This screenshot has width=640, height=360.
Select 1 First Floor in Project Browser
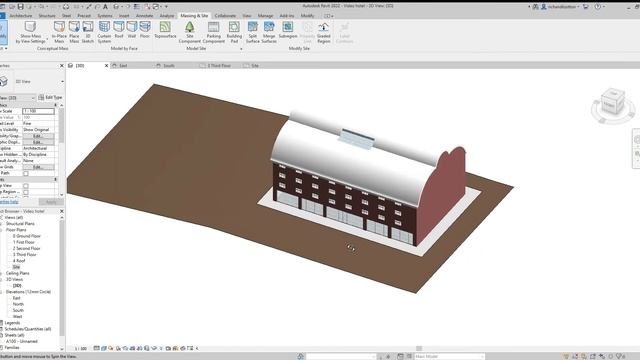(x=24, y=242)
